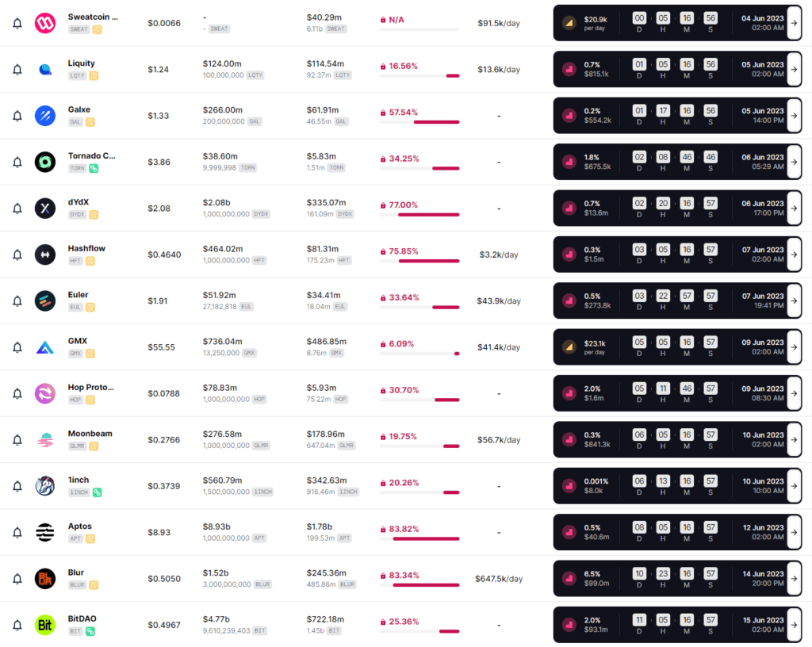Expand Sweatcoin unlock details with the arrow button
The image size is (812, 647).
coord(794,23)
